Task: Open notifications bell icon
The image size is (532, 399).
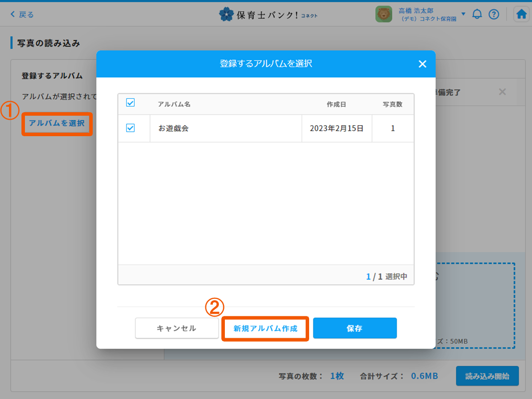Action: [477, 14]
